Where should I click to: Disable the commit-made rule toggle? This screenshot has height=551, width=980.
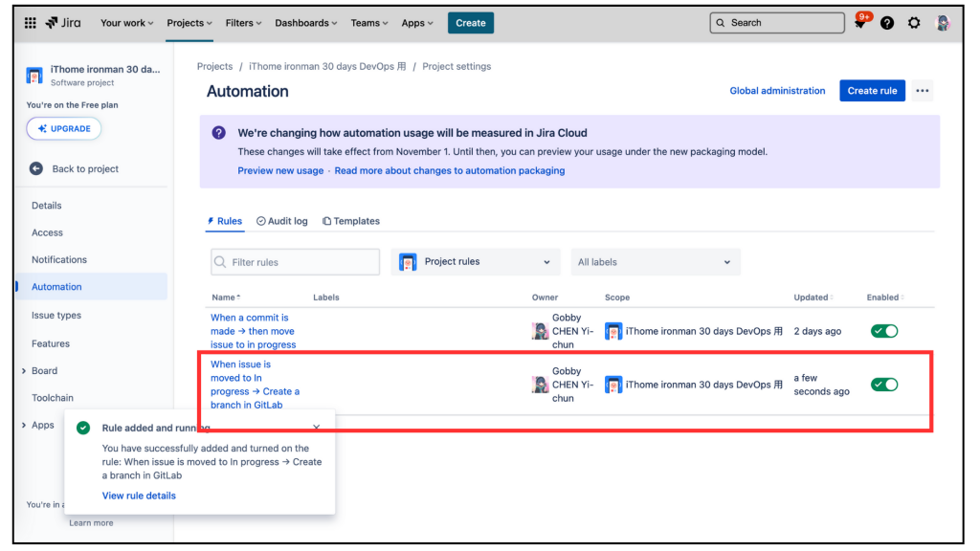884,331
